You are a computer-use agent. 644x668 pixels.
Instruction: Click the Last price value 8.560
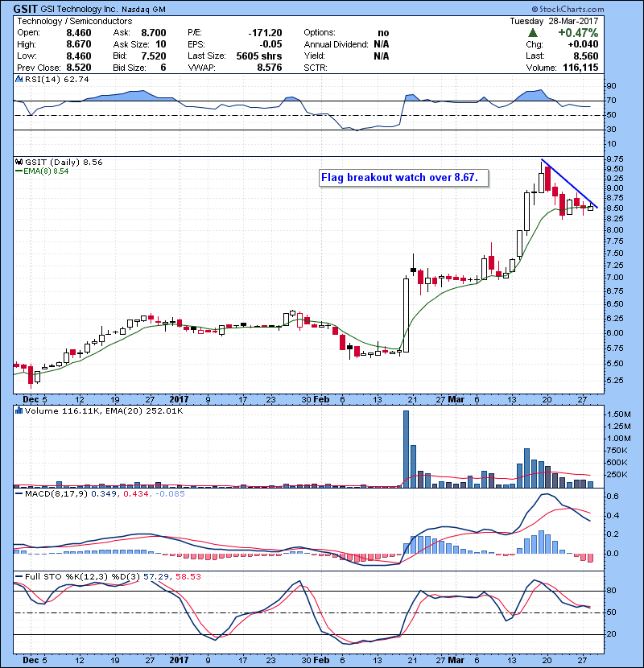pyautogui.click(x=586, y=56)
